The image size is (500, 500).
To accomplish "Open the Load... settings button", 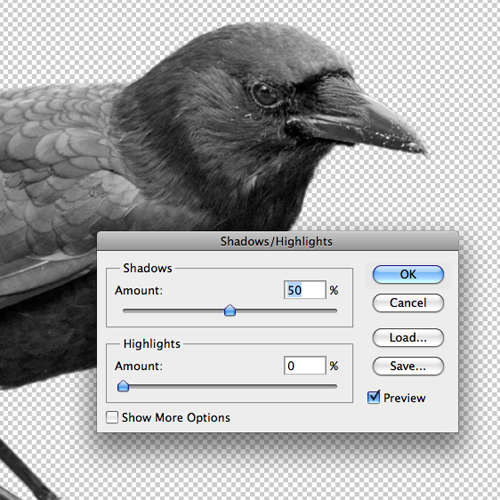I will pyautogui.click(x=408, y=338).
